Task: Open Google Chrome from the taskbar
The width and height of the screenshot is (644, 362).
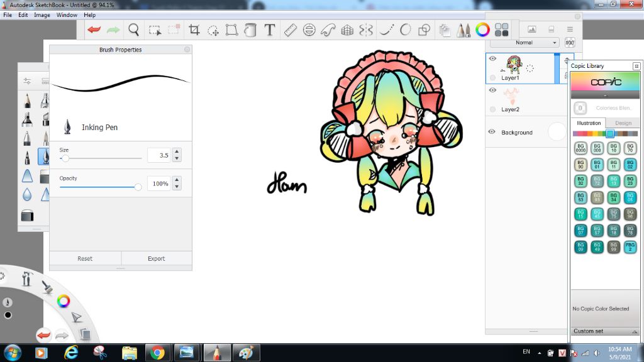Action: 157,353
